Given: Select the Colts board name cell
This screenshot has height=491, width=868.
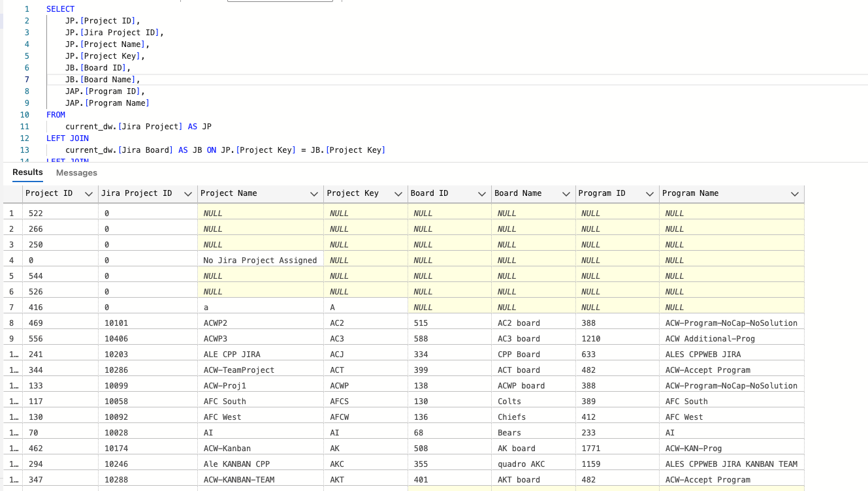Looking at the screenshot, I should point(534,402).
